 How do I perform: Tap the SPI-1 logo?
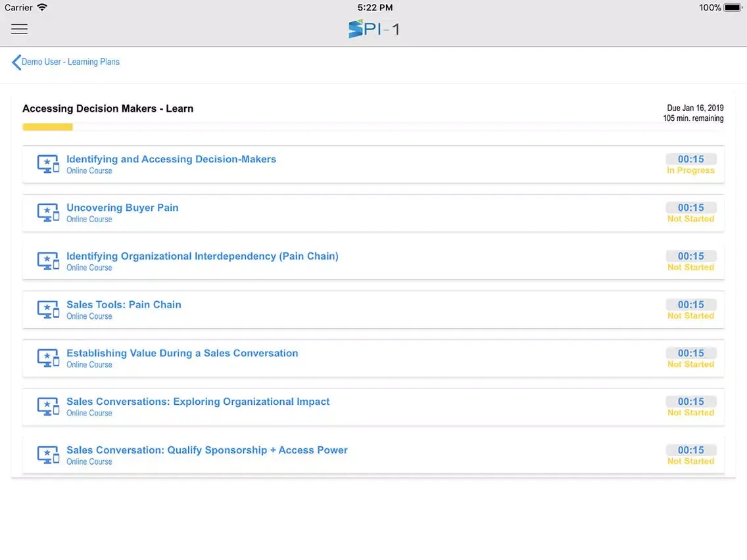373,29
